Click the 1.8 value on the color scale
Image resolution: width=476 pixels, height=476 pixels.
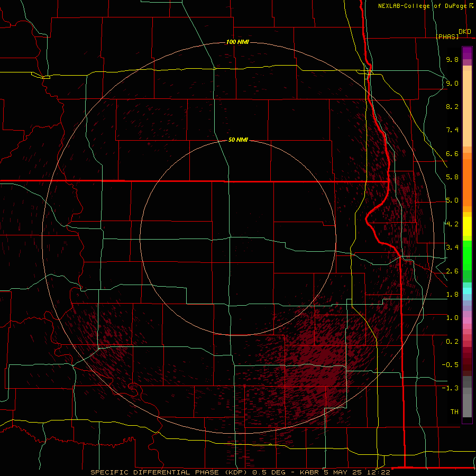tap(452, 295)
